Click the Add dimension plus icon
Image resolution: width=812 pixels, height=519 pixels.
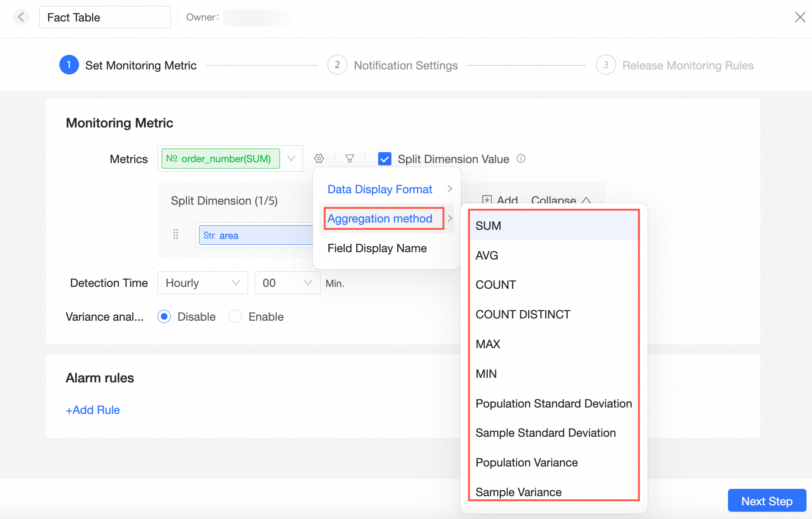point(487,200)
